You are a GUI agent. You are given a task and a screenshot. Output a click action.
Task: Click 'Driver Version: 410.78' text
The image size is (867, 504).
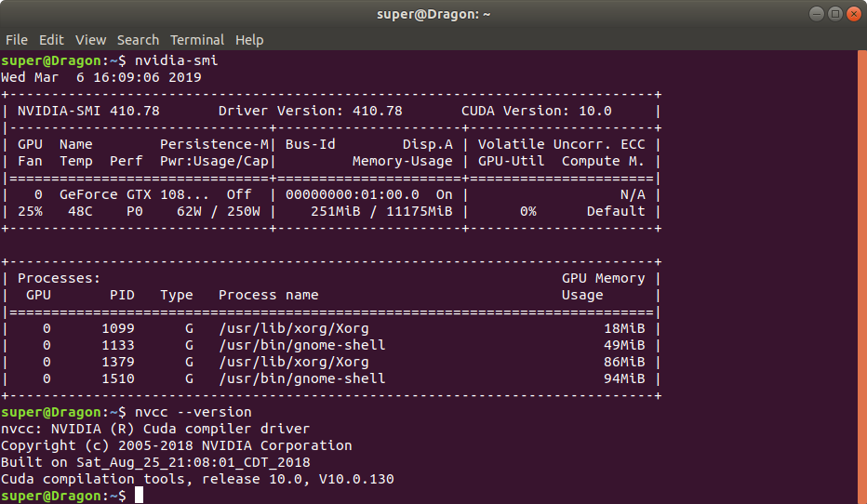click(x=310, y=111)
